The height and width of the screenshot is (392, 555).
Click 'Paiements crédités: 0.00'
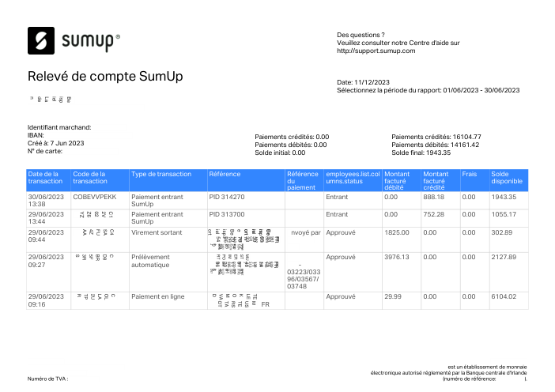pyautogui.click(x=292, y=137)
